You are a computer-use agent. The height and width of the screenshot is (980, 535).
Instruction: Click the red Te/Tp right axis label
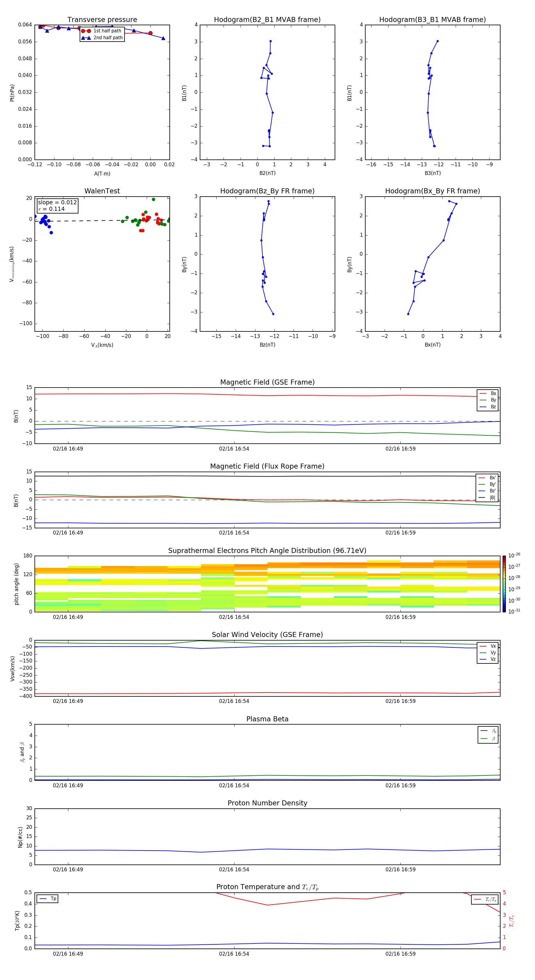pyautogui.click(x=512, y=921)
